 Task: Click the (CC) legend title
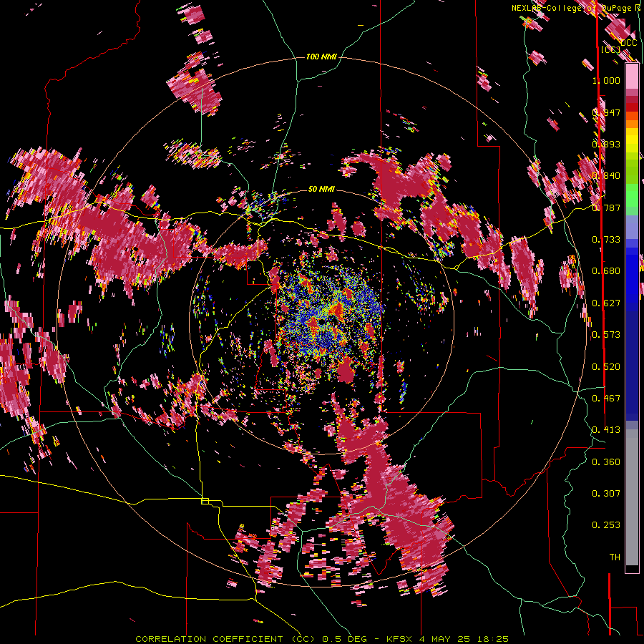pyautogui.click(x=611, y=49)
